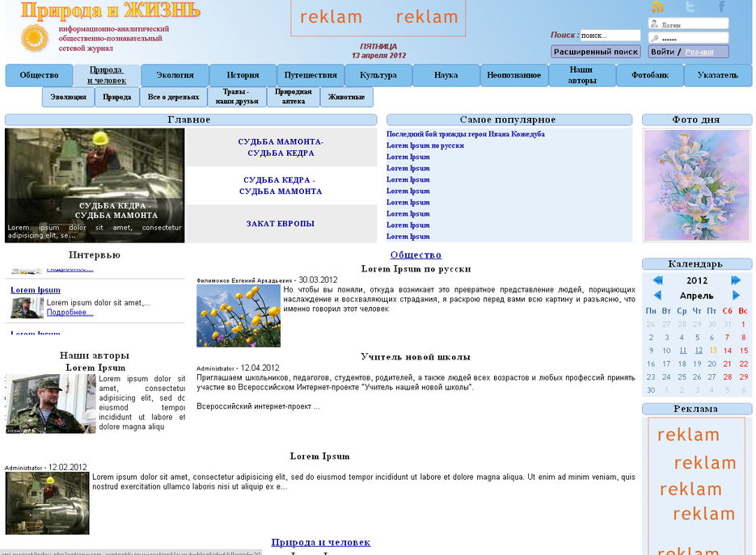
Task: Click the Логин username field
Action: click(693, 24)
